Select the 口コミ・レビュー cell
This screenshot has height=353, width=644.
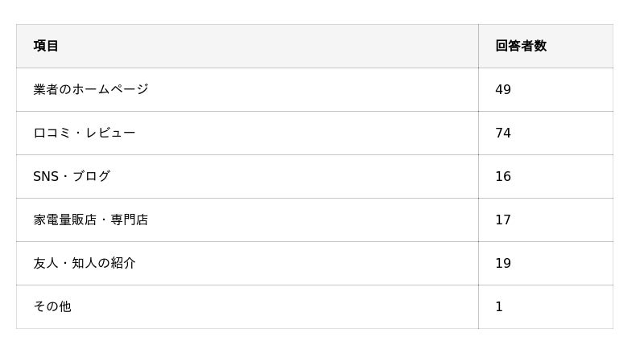[85, 133]
